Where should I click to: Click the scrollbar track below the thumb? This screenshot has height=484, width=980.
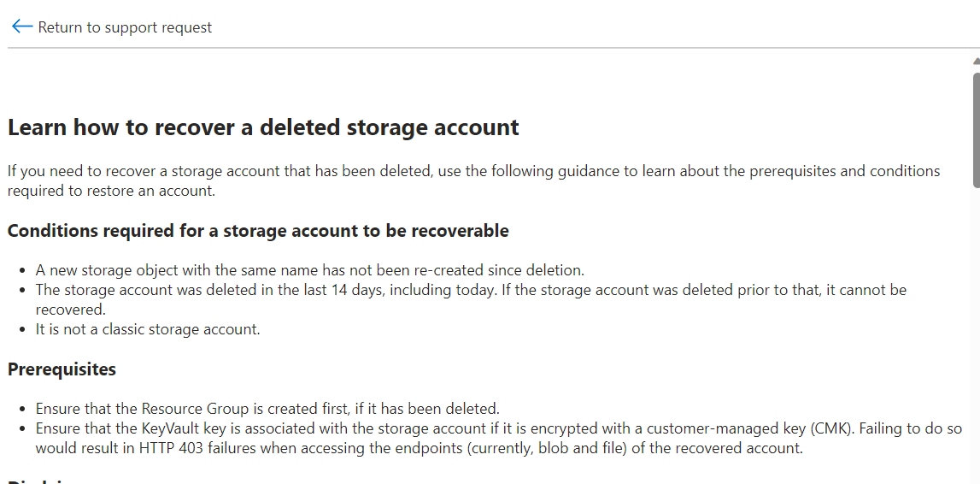[977, 332]
